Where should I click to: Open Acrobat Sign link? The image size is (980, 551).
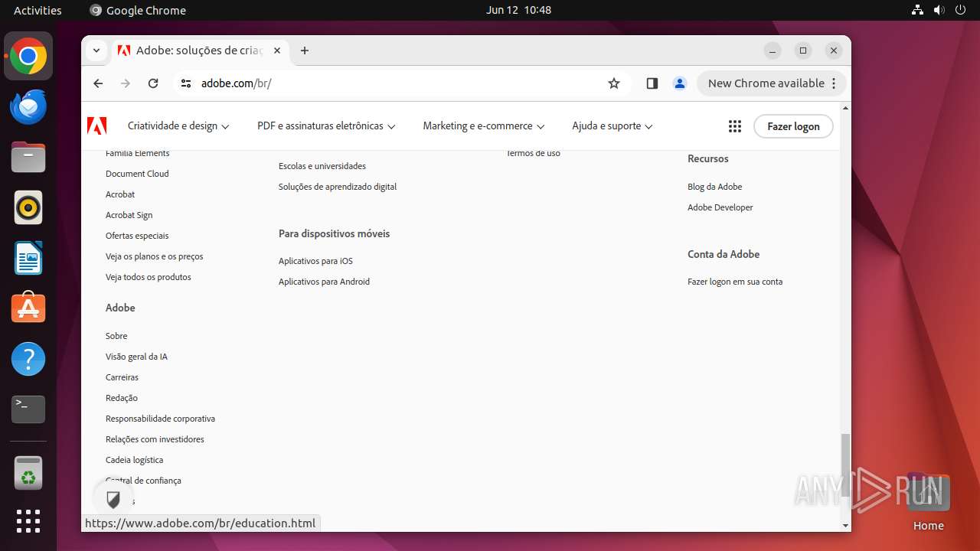click(x=129, y=215)
